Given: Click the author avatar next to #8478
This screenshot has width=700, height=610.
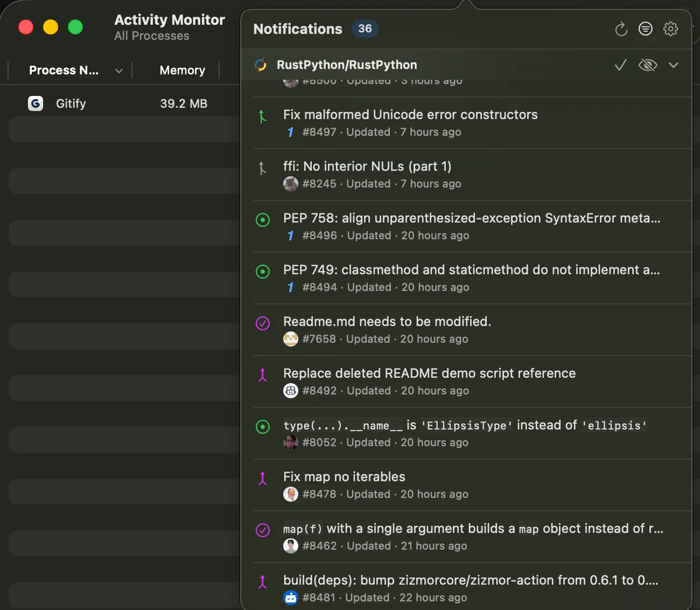Looking at the screenshot, I should (291, 494).
